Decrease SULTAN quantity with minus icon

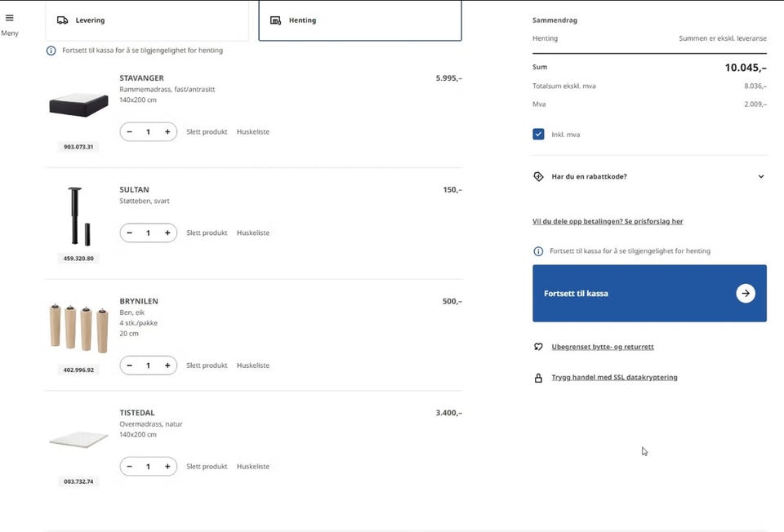[130, 233]
